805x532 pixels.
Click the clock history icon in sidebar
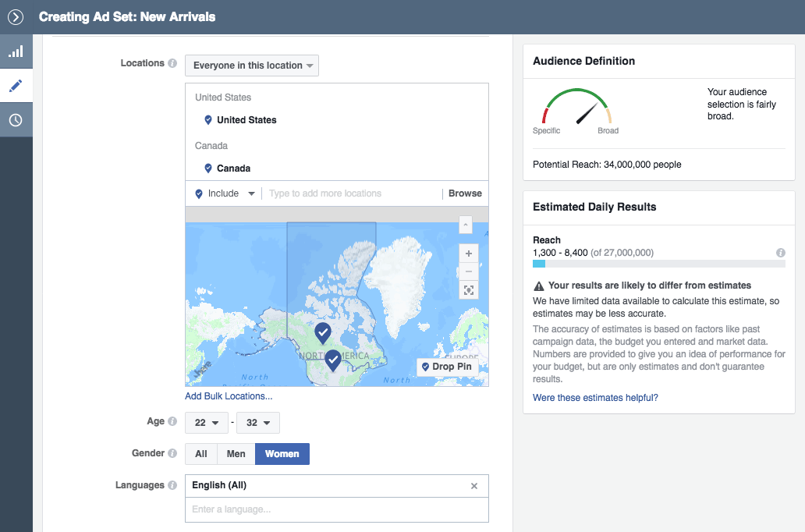click(16, 119)
